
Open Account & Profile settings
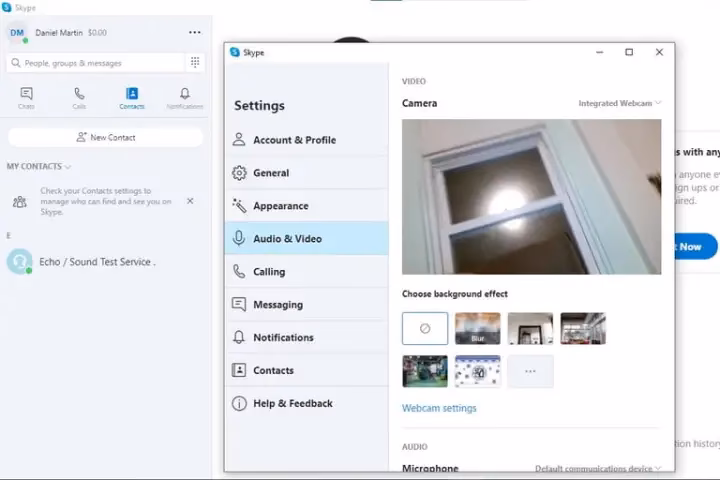click(307, 140)
